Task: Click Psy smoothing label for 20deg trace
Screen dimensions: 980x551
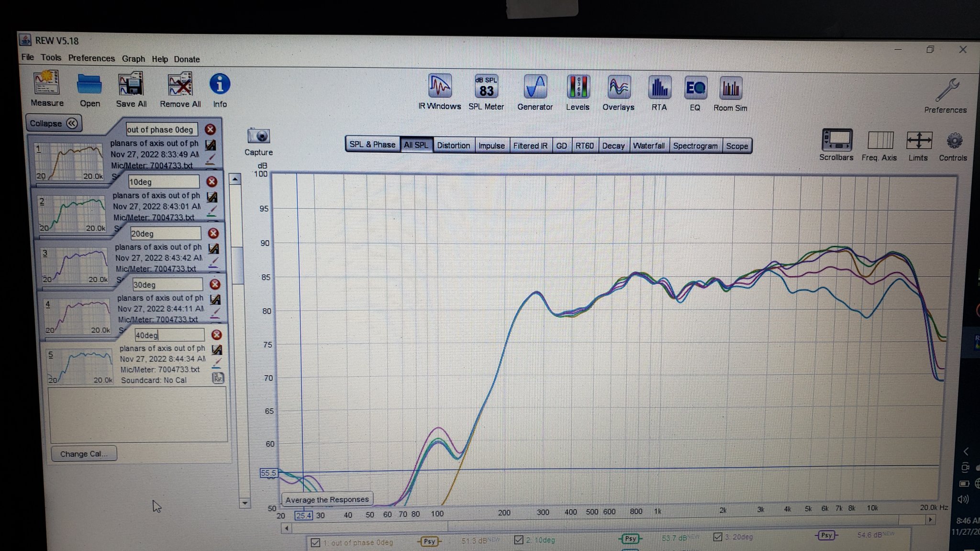Action: (x=826, y=535)
